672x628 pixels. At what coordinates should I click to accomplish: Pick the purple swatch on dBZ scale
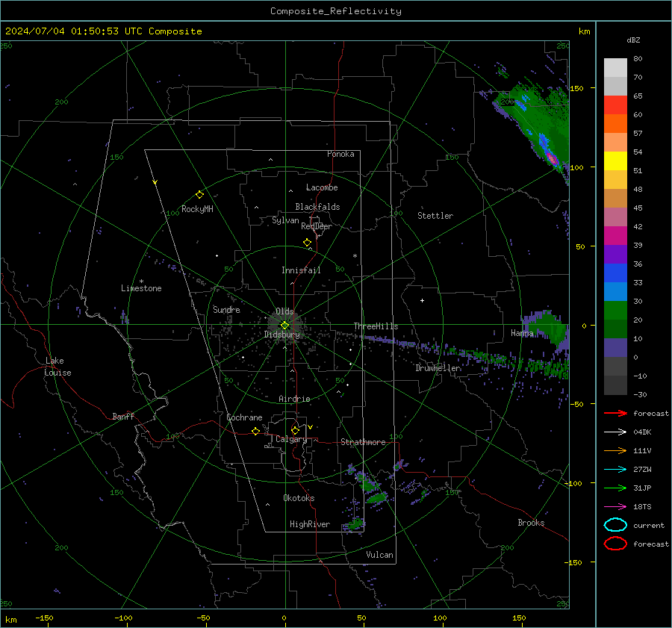pos(615,254)
